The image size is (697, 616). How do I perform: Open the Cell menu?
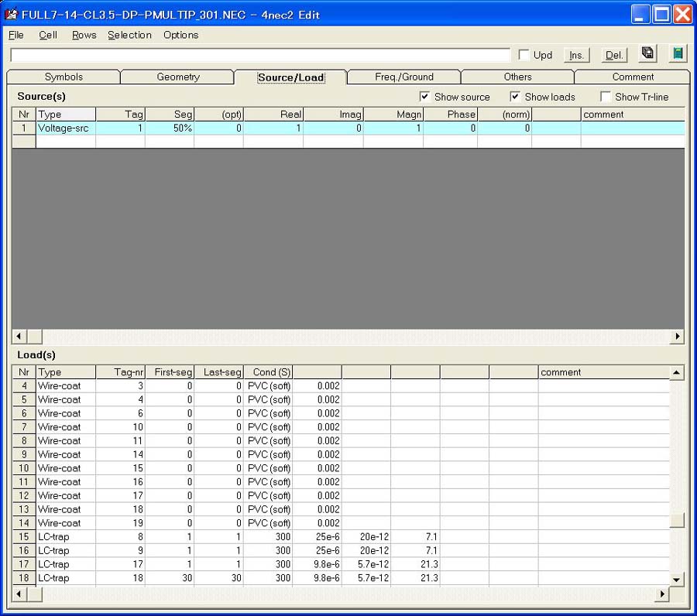[48, 35]
